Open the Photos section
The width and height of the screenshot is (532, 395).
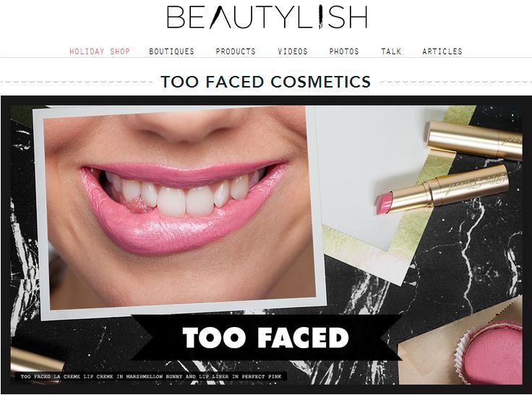[344, 51]
